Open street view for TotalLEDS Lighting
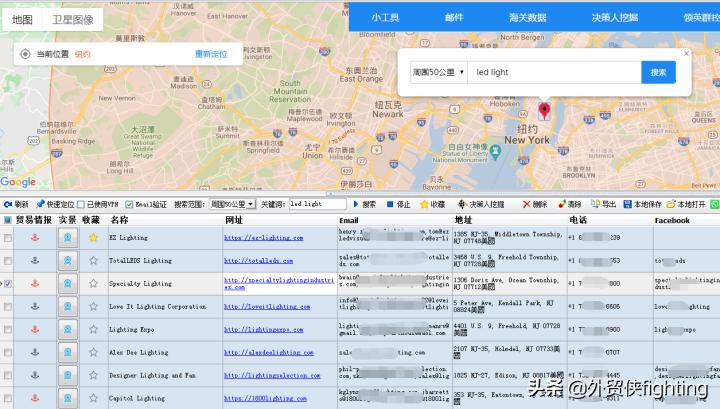 (68, 261)
